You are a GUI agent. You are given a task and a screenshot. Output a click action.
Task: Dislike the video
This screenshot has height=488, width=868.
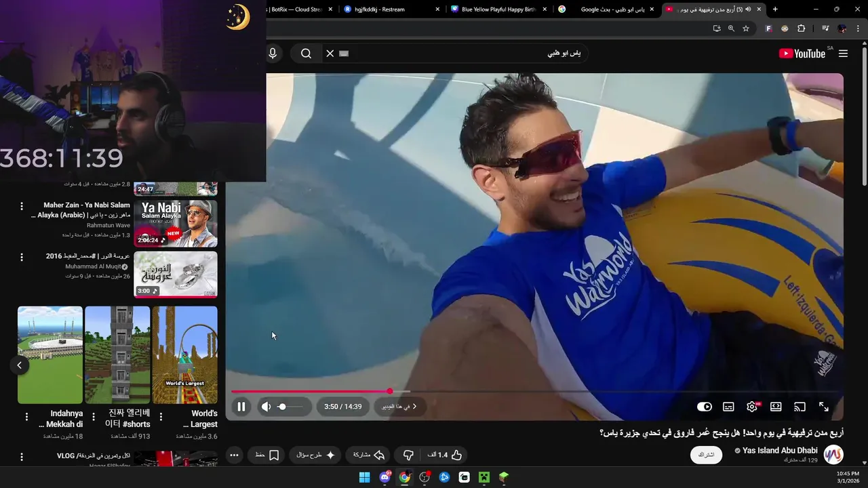click(x=408, y=455)
